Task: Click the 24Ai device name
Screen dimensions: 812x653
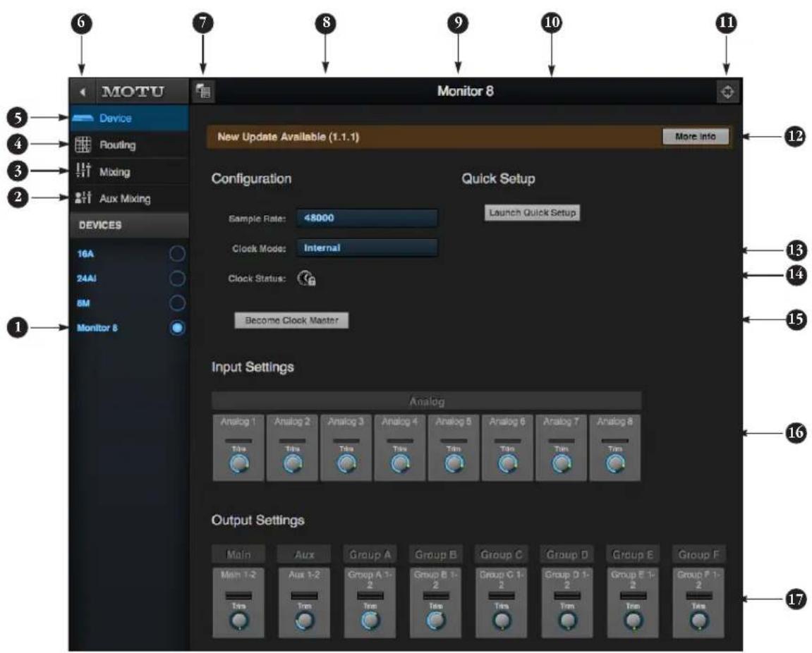Action: tap(87, 279)
